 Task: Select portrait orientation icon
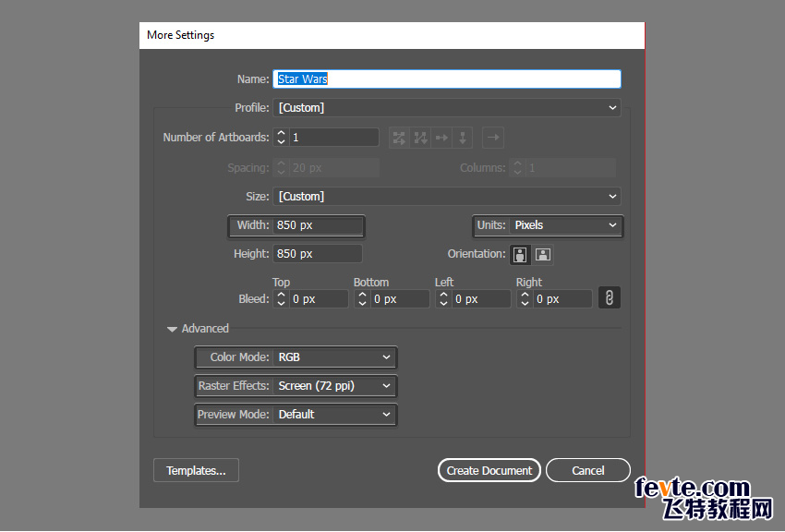520,255
